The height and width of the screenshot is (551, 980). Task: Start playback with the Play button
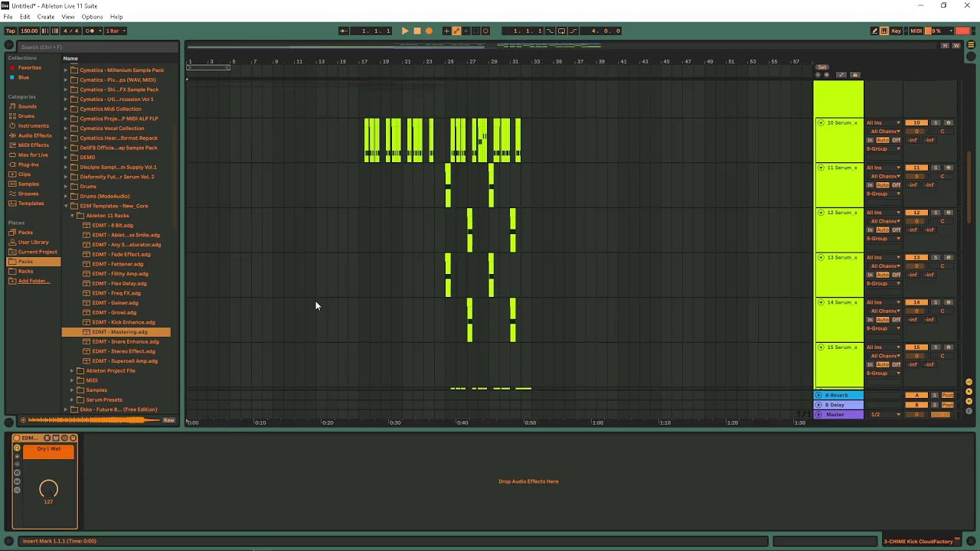point(405,31)
